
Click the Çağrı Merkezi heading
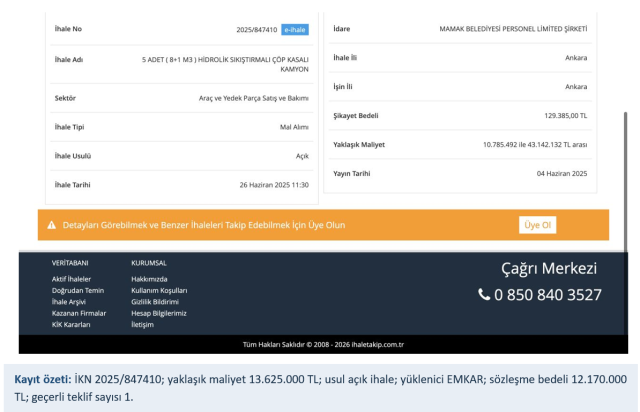pos(549,269)
